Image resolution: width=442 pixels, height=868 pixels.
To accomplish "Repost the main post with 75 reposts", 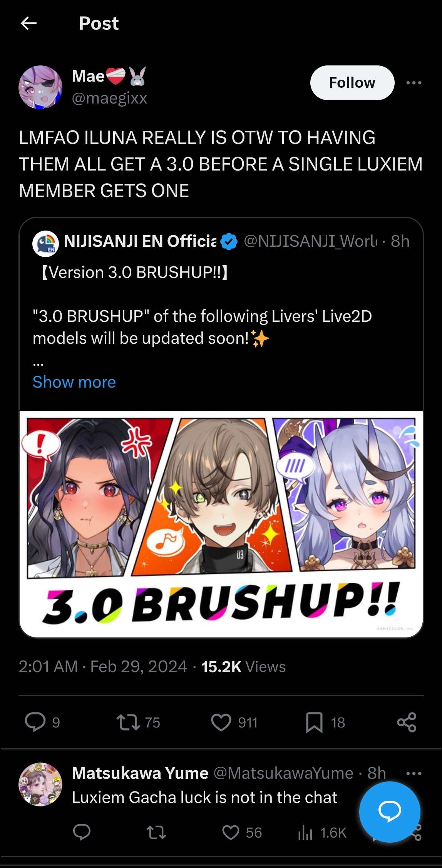I will coord(129,722).
